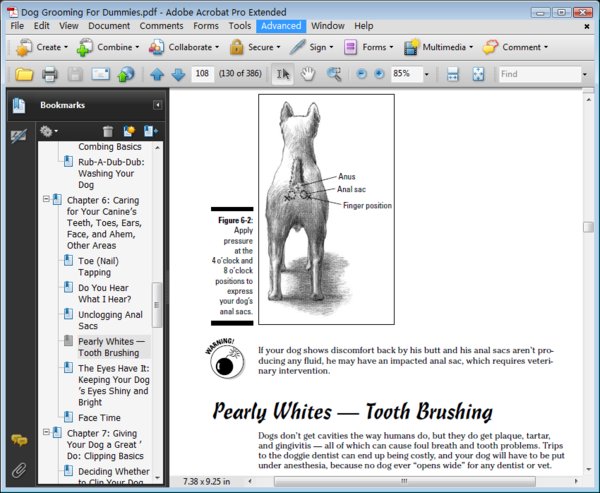Open the Signatures panel icon
Screen dimensions: 600x493
18,135
